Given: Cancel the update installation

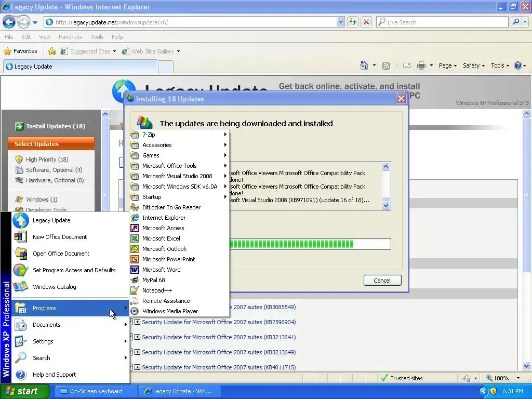Looking at the screenshot, I should [x=382, y=281].
